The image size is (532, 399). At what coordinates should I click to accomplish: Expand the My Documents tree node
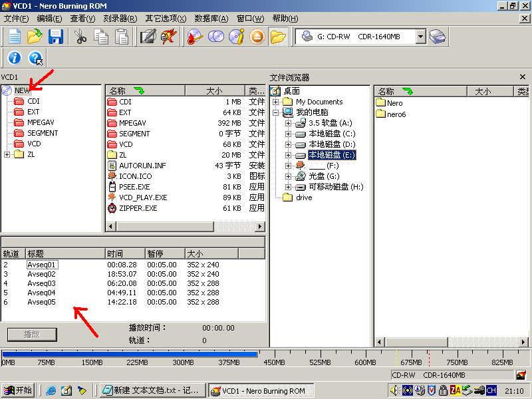275,102
